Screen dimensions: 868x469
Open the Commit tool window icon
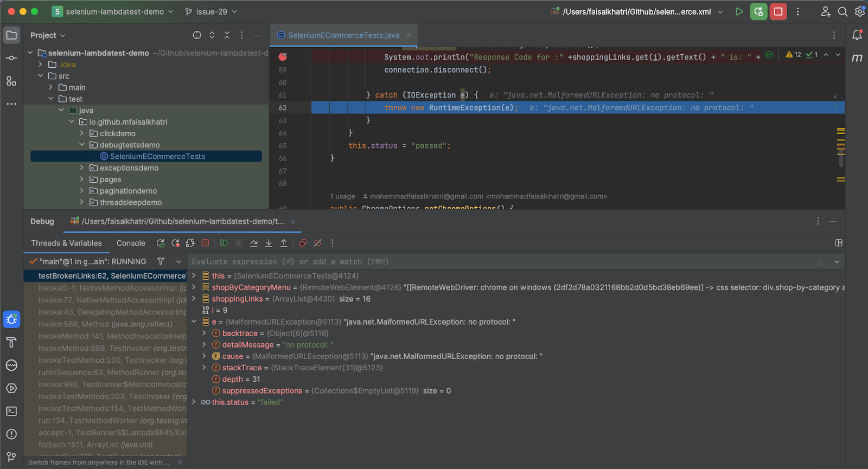pos(11,58)
